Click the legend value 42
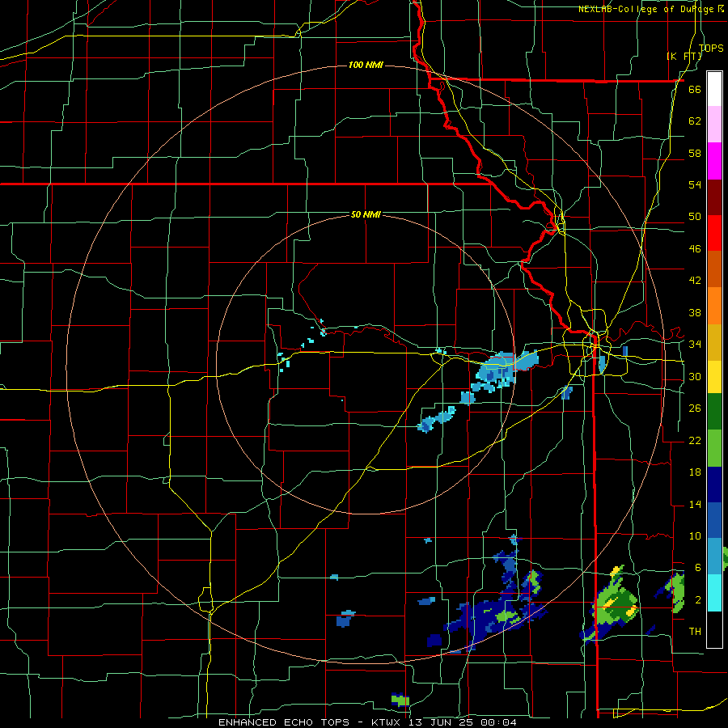Screen dimensions: 728x728 (x=695, y=280)
